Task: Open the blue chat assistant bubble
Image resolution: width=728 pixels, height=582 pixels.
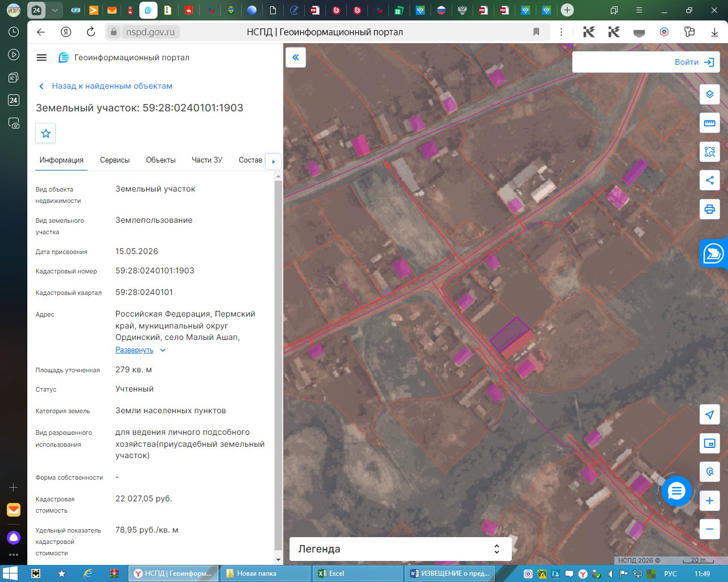Action: tap(676, 490)
